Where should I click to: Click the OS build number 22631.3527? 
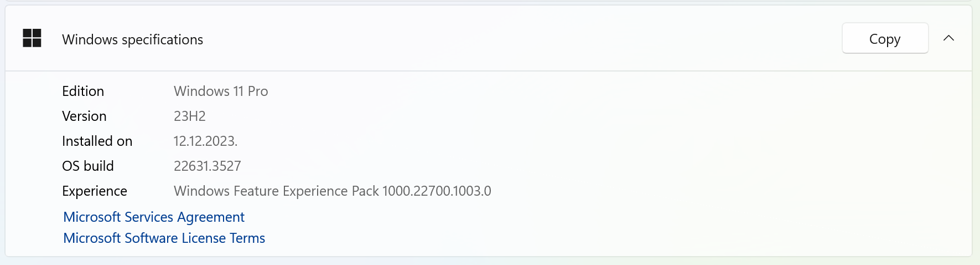point(207,166)
